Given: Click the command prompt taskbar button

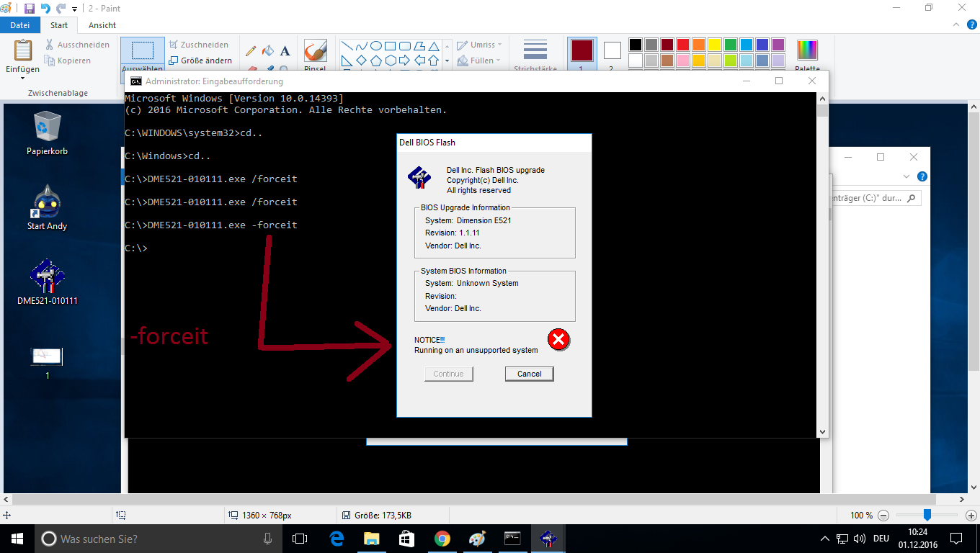Looking at the screenshot, I should tap(512, 539).
